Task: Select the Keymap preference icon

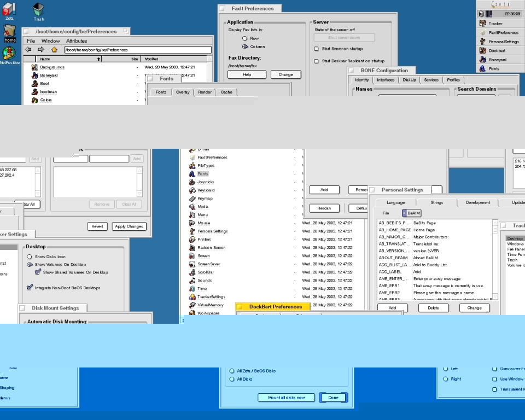Action: (x=192, y=199)
